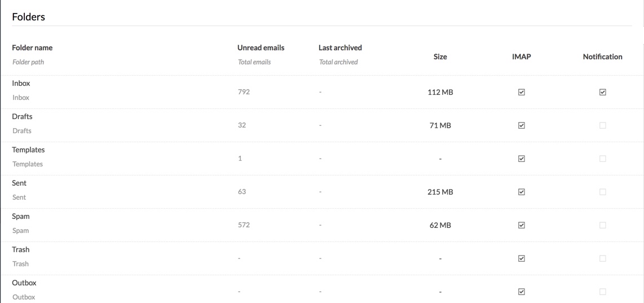
Task: Click the Spam folder name
Action: 21,217
